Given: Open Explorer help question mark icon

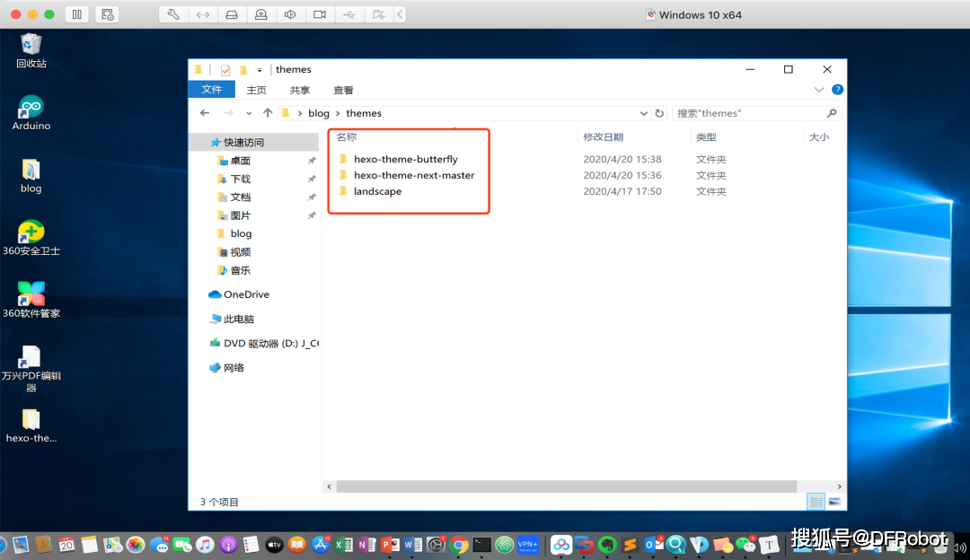Looking at the screenshot, I should coord(838,90).
